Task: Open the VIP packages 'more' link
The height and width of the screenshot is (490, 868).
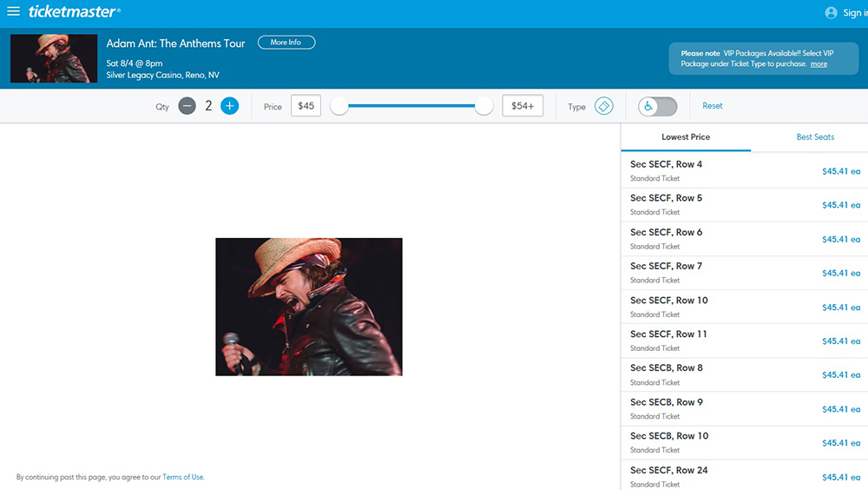Action: click(x=819, y=64)
